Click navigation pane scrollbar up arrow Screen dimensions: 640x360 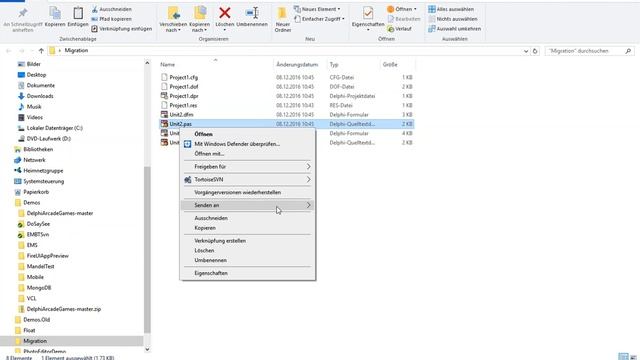147,63
